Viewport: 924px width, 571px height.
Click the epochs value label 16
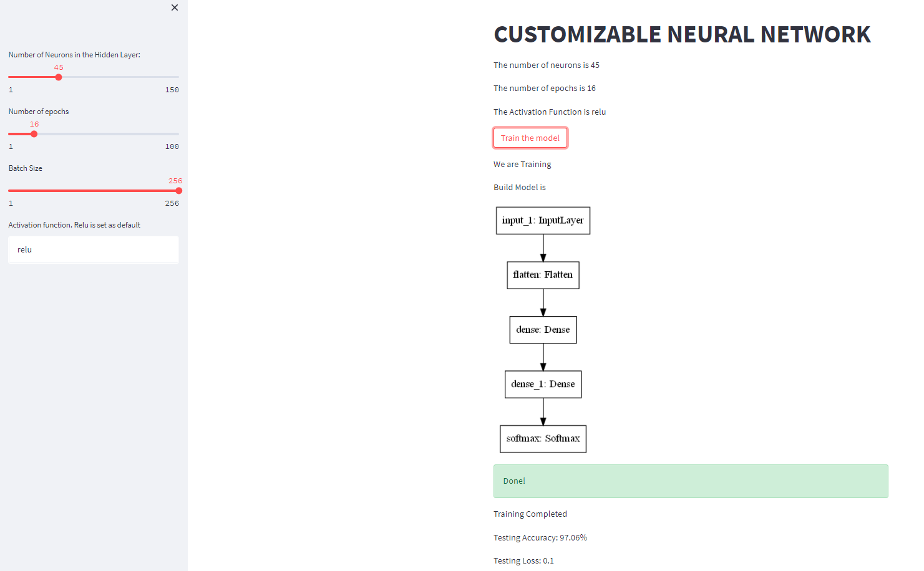coord(34,124)
